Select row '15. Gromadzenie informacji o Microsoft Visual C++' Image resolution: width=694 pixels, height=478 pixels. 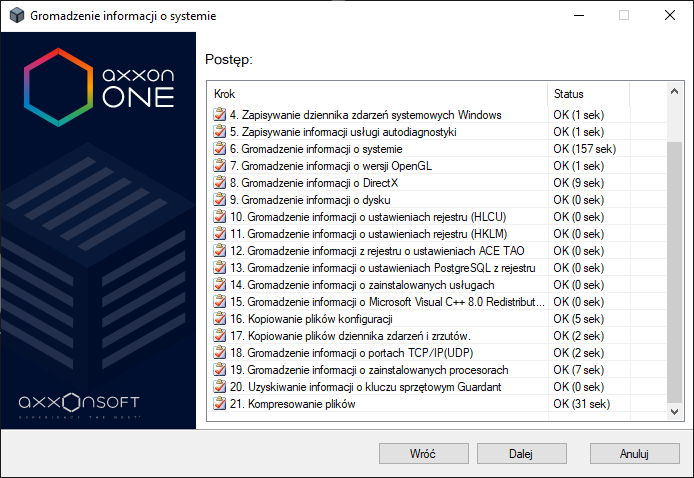[436, 301]
